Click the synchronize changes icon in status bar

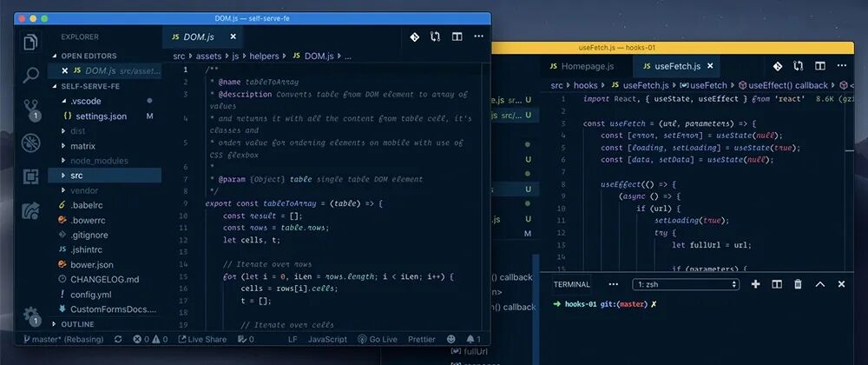click(x=118, y=339)
